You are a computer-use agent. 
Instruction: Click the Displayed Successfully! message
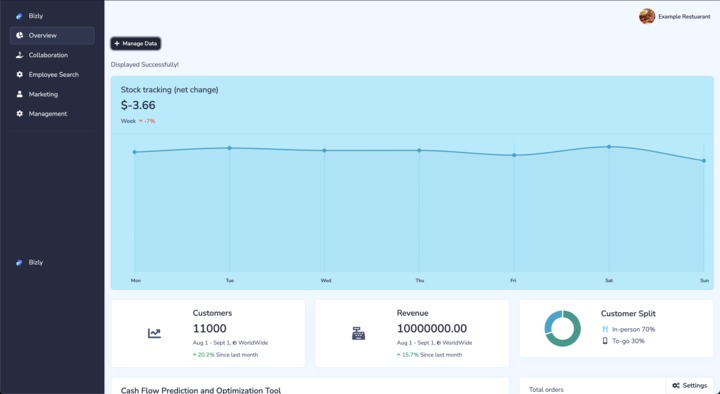(x=145, y=65)
